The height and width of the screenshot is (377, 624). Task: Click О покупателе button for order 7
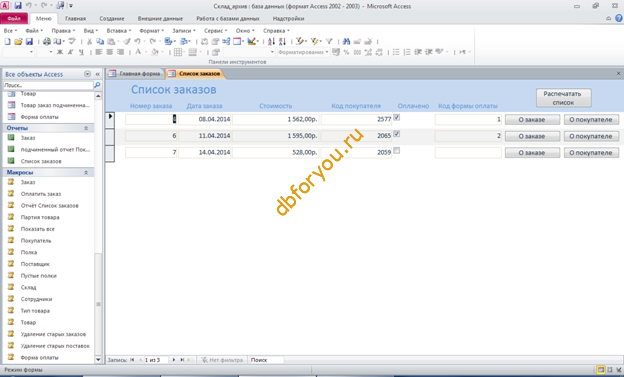pyautogui.click(x=591, y=153)
